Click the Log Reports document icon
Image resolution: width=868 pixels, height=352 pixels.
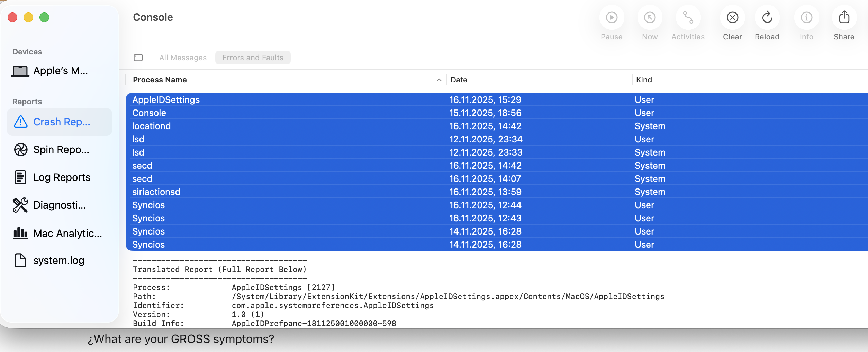(20, 177)
